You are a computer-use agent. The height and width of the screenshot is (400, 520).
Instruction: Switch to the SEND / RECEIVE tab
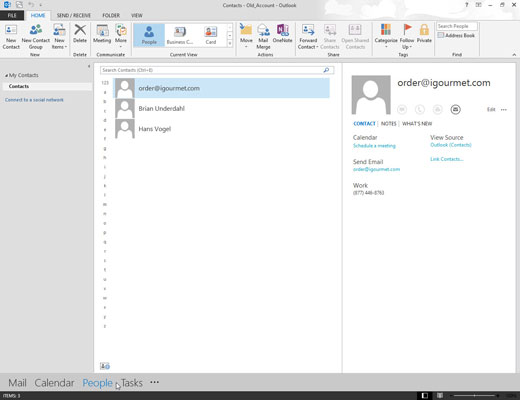pyautogui.click(x=74, y=15)
